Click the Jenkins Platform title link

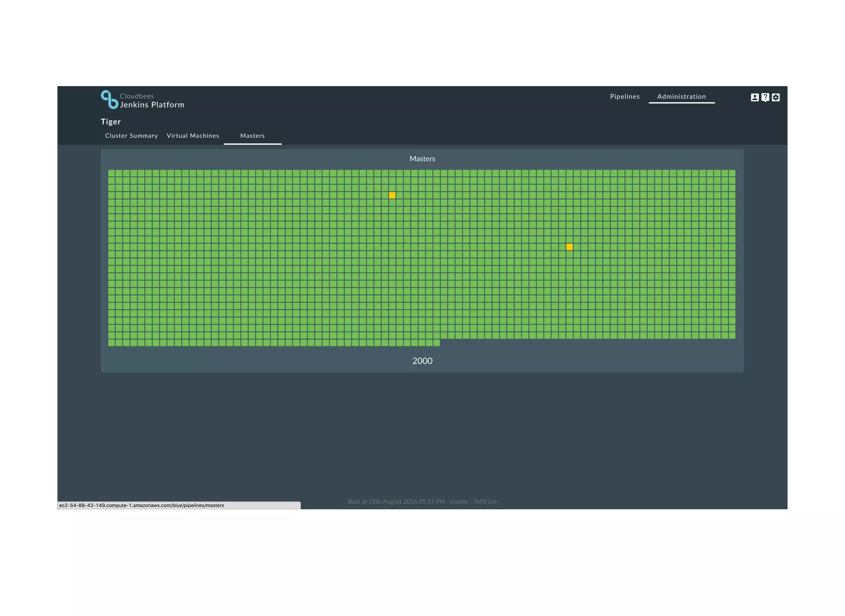152,105
